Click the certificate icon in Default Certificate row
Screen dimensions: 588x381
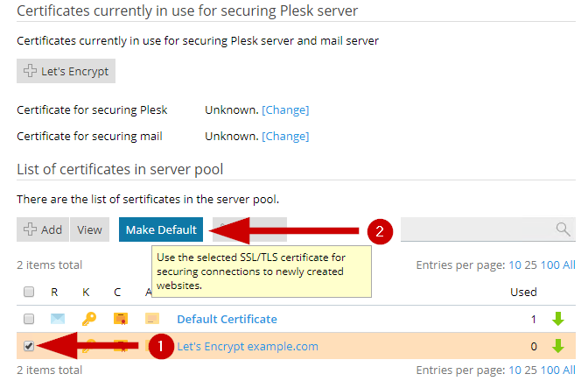coord(120,320)
